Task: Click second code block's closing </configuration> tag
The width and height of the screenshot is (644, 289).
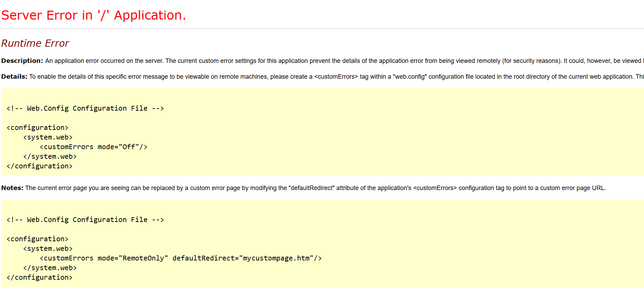Action: (x=39, y=277)
